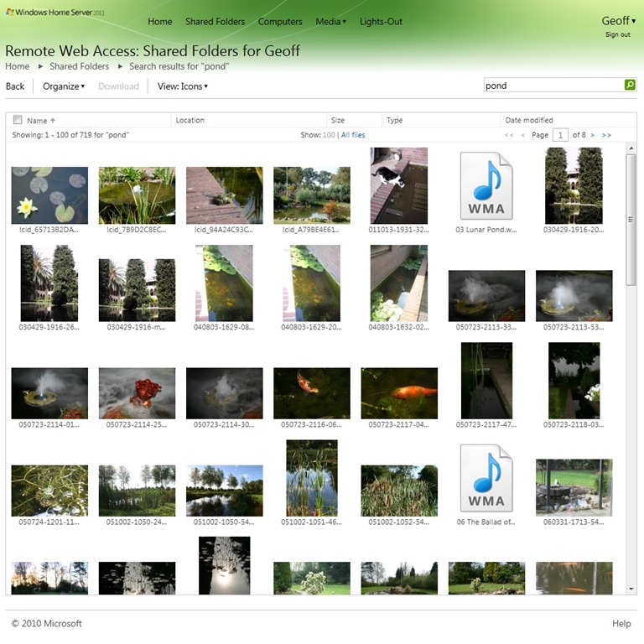This screenshot has width=644, height=644.
Task: Expand the Organize dropdown
Action: [64, 86]
